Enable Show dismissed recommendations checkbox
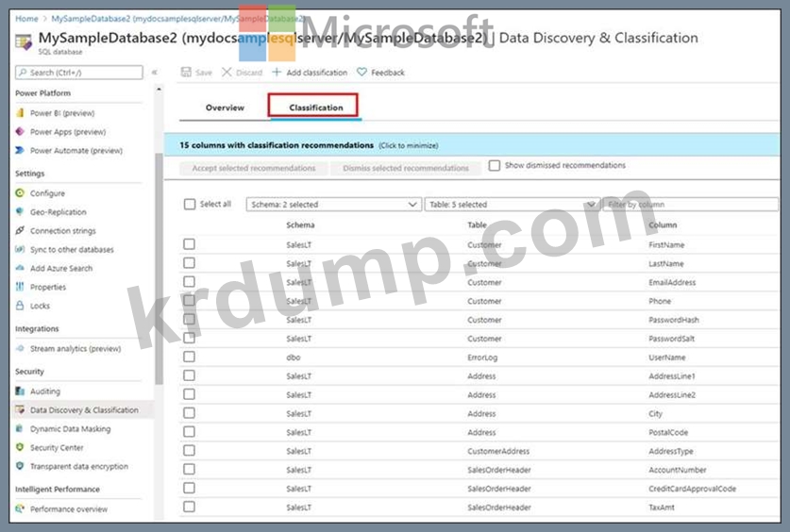Image resolution: width=790 pixels, height=532 pixels. pyautogui.click(x=495, y=166)
